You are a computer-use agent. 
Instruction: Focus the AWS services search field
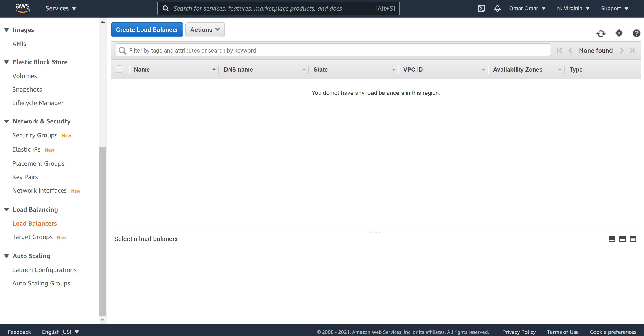click(x=278, y=8)
